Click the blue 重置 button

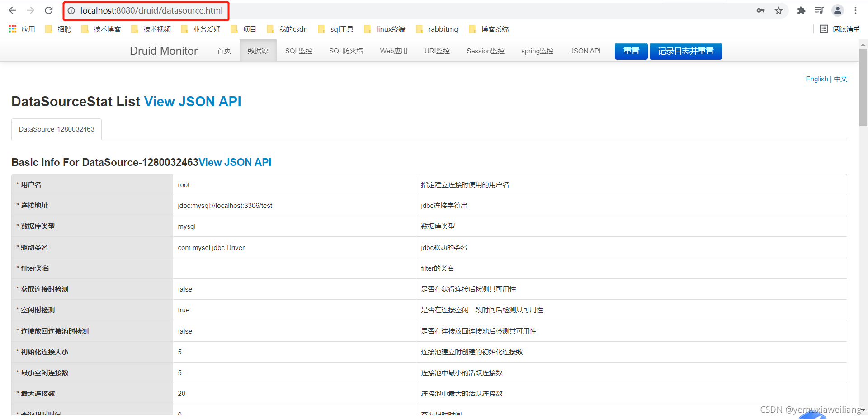point(631,51)
